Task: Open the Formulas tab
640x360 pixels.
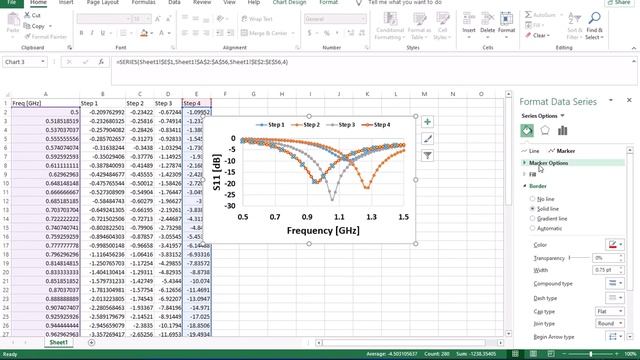Action: click(143, 2)
